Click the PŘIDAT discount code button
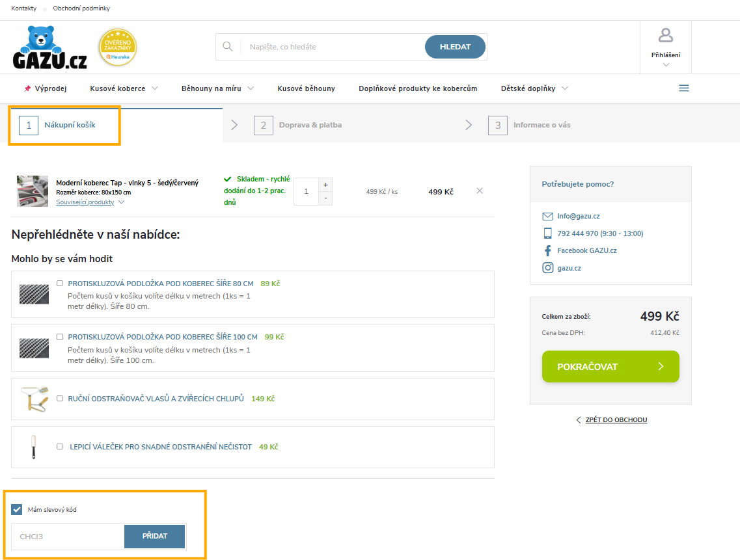 click(155, 537)
